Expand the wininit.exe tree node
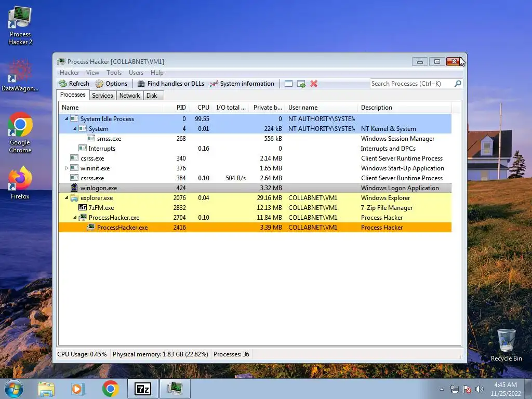Image resolution: width=532 pixels, height=399 pixels. (x=66, y=168)
